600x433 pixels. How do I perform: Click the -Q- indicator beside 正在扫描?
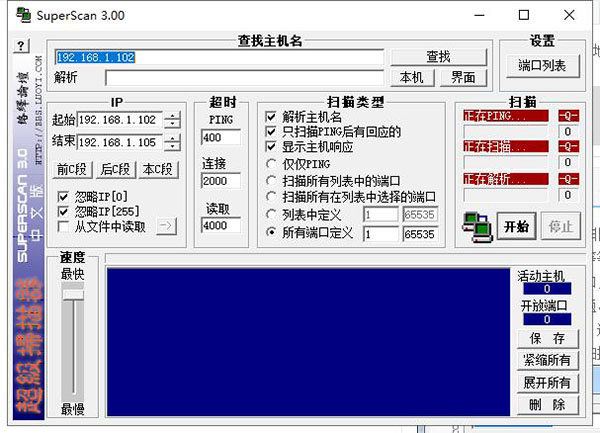click(568, 147)
